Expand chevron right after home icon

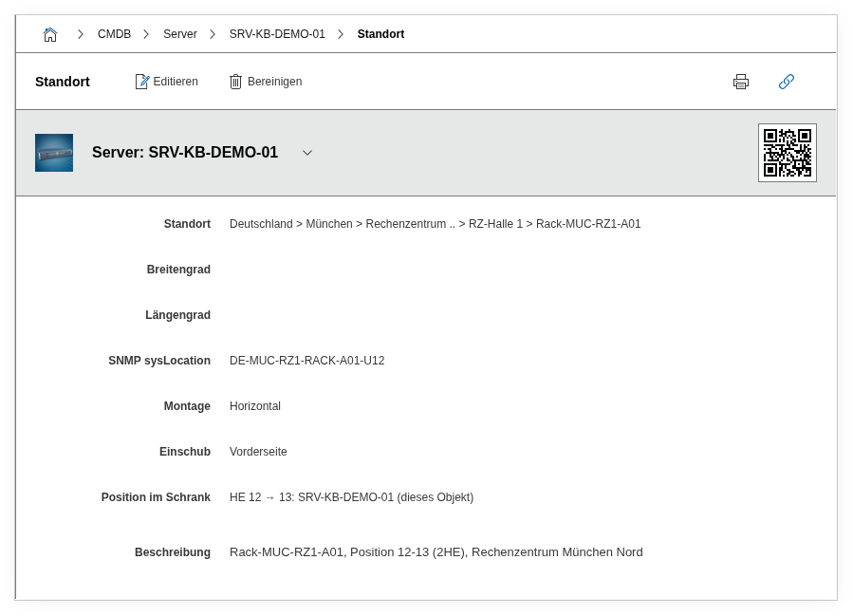coord(81,34)
